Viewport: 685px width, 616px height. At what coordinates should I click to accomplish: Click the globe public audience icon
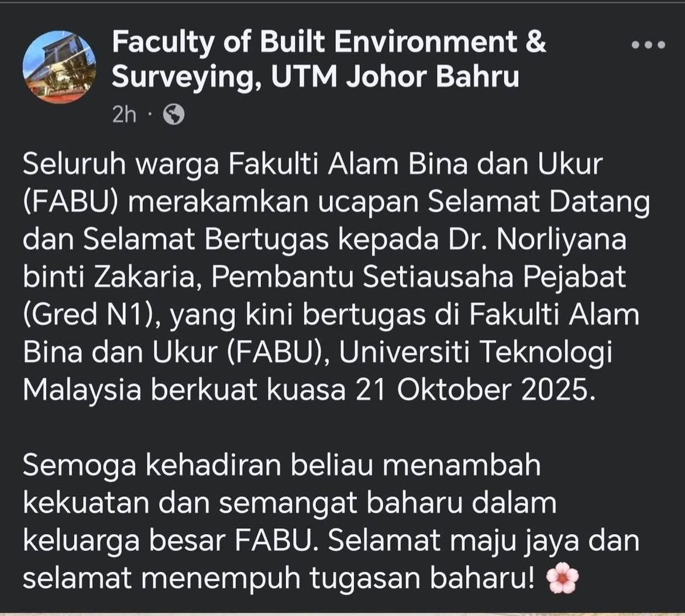[x=174, y=115]
